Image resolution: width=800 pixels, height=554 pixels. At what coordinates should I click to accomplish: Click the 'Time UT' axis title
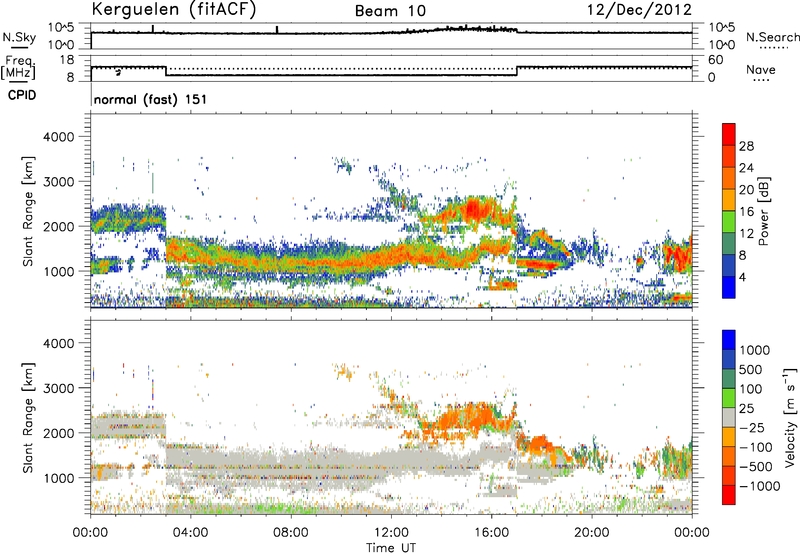391,548
